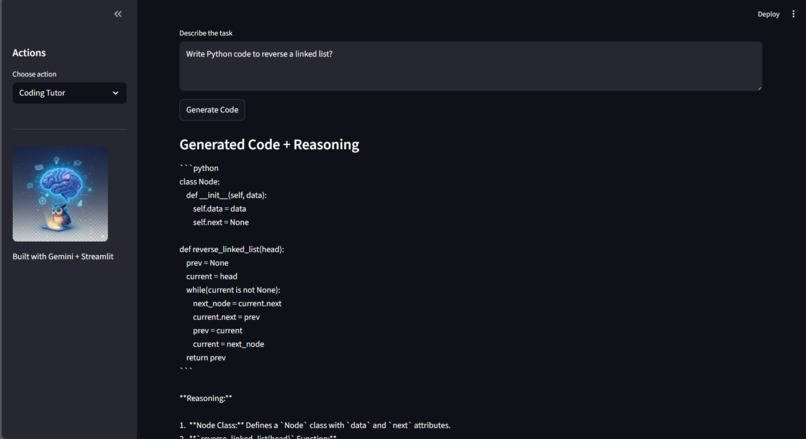
Task: Click the Generated Code + Reasoning heading
Action: click(269, 144)
